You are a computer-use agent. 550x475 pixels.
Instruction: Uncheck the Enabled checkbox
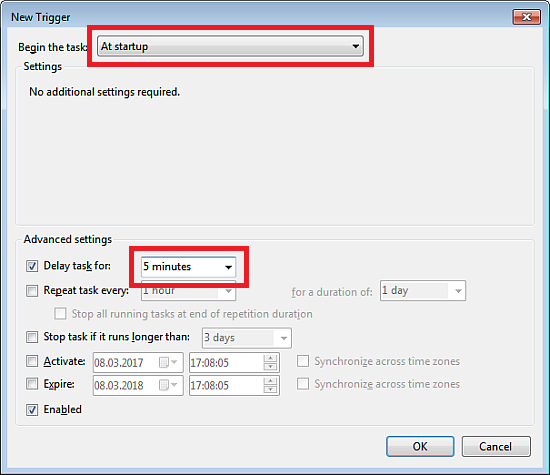(x=32, y=409)
